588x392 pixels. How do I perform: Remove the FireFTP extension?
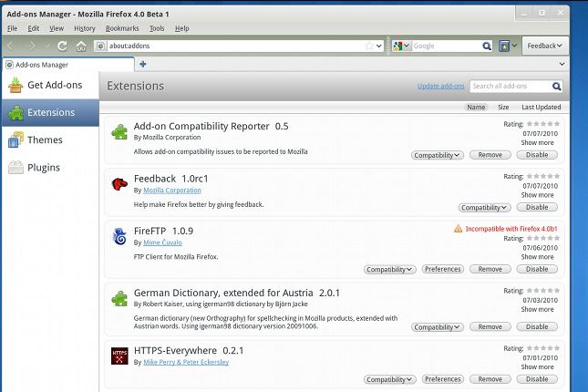(x=490, y=269)
